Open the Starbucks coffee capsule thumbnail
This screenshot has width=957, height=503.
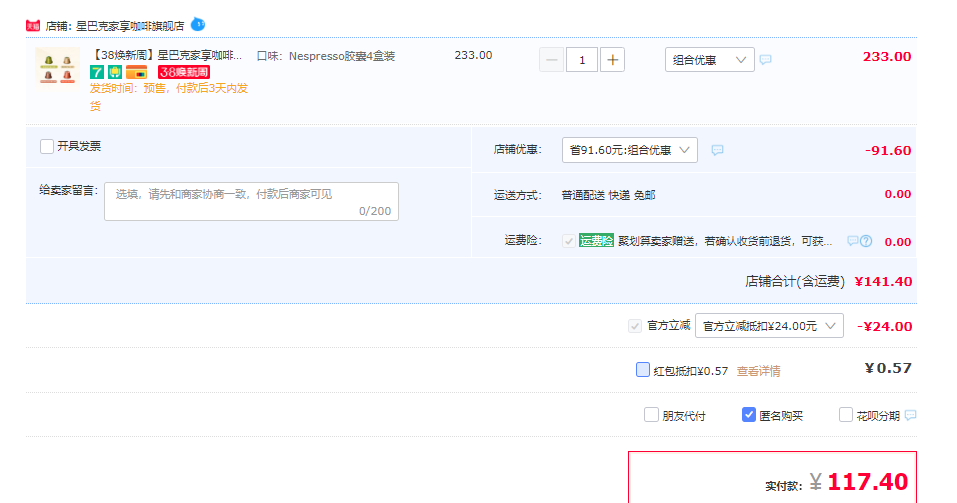(57, 67)
